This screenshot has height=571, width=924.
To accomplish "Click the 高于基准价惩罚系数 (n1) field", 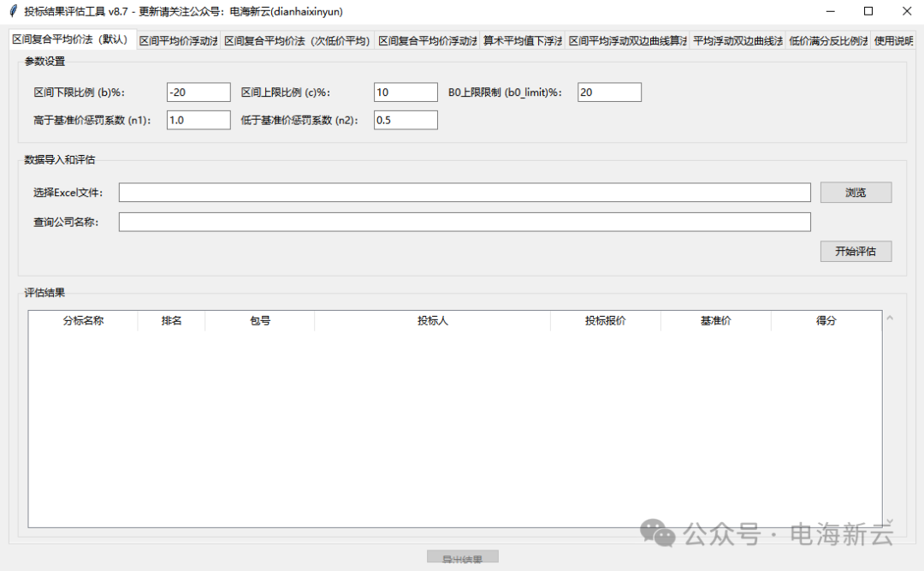I will pos(198,120).
